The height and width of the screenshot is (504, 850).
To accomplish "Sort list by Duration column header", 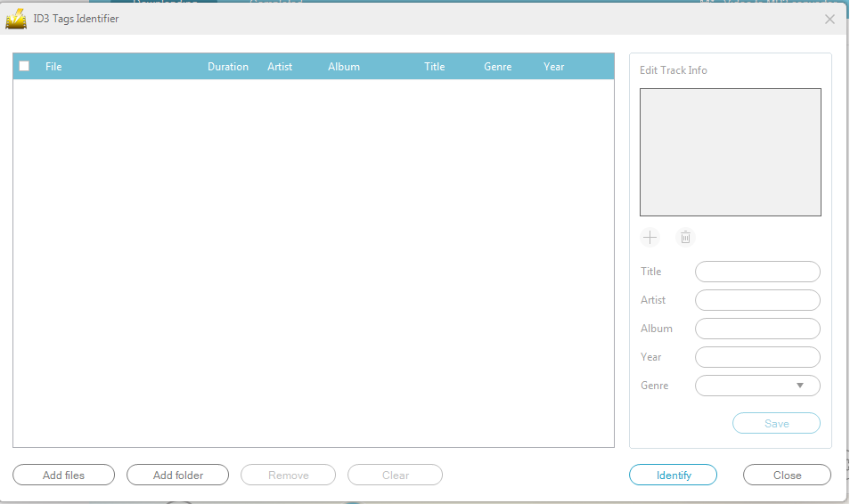I will pos(228,67).
